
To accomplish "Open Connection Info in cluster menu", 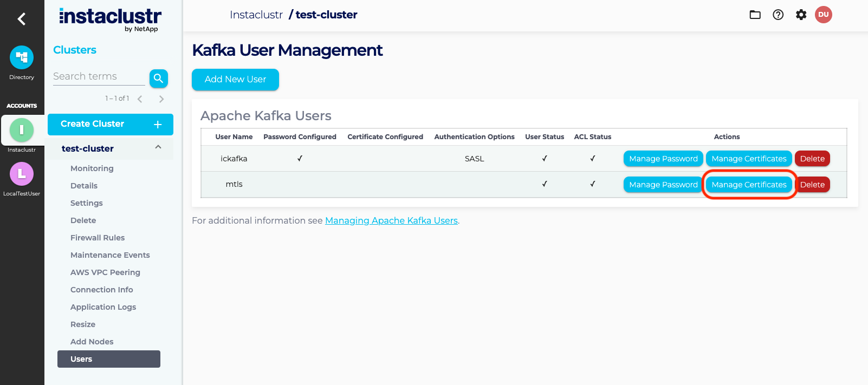I will pyautogui.click(x=102, y=290).
